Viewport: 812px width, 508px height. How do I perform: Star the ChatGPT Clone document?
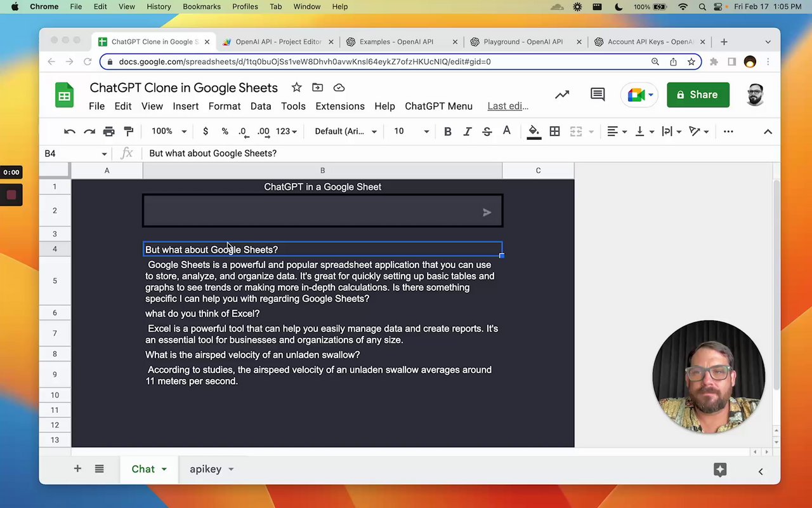(x=296, y=88)
